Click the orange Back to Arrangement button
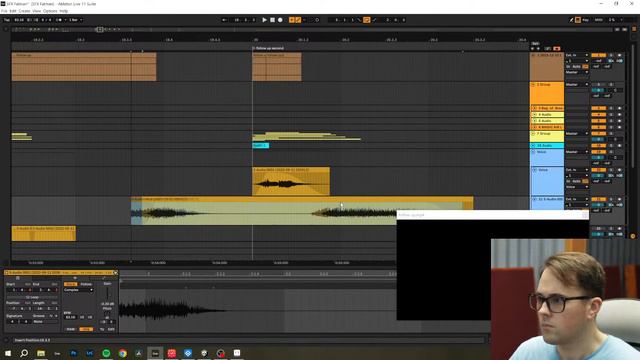The height and width of the screenshot is (360, 640). (557, 48)
